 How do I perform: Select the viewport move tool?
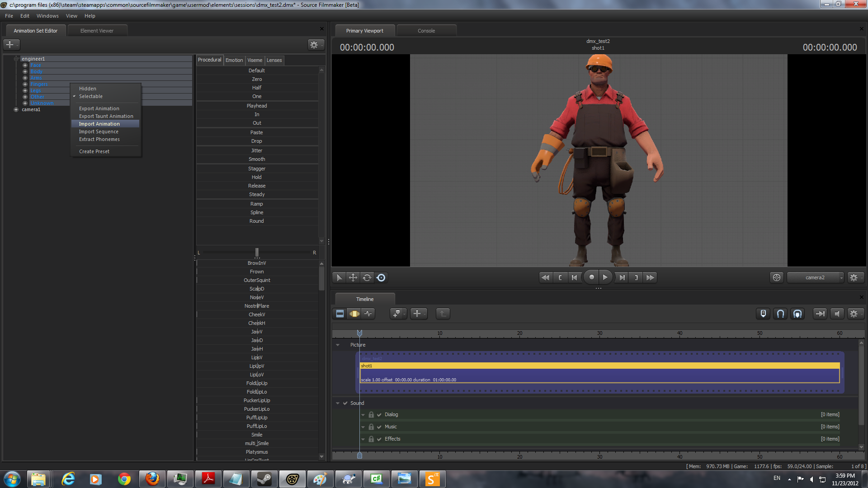pyautogui.click(x=353, y=277)
